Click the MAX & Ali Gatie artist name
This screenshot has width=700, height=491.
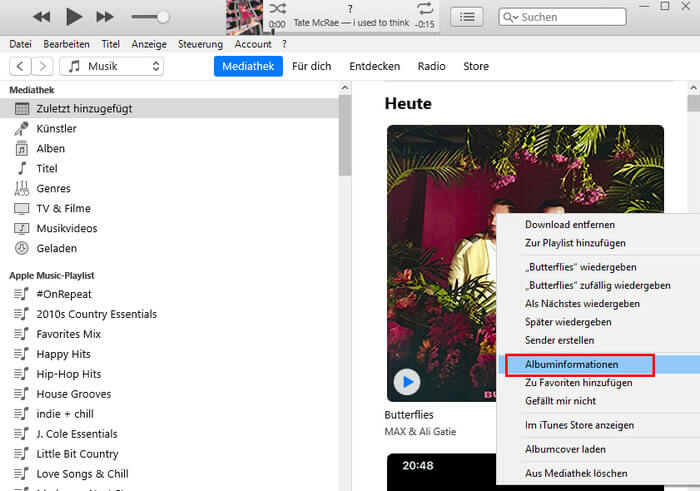(420, 432)
